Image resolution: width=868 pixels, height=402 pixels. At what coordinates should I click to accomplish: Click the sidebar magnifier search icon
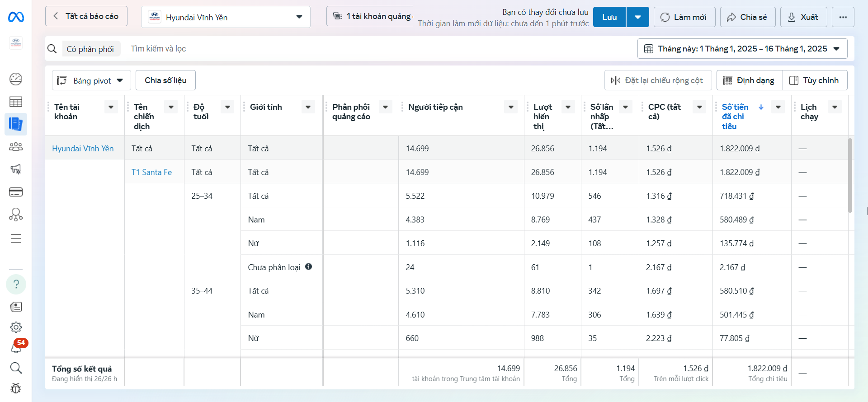point(16,368)
